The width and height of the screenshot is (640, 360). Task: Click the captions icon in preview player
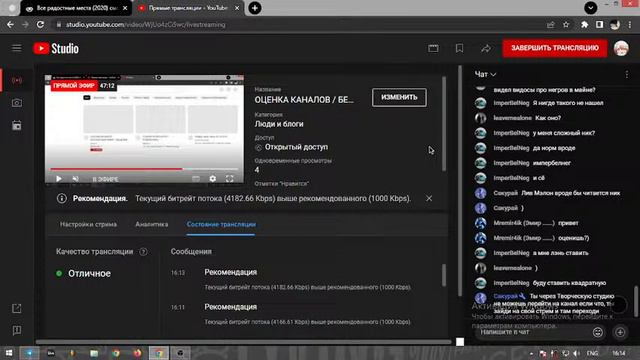[x=196, y=178]
